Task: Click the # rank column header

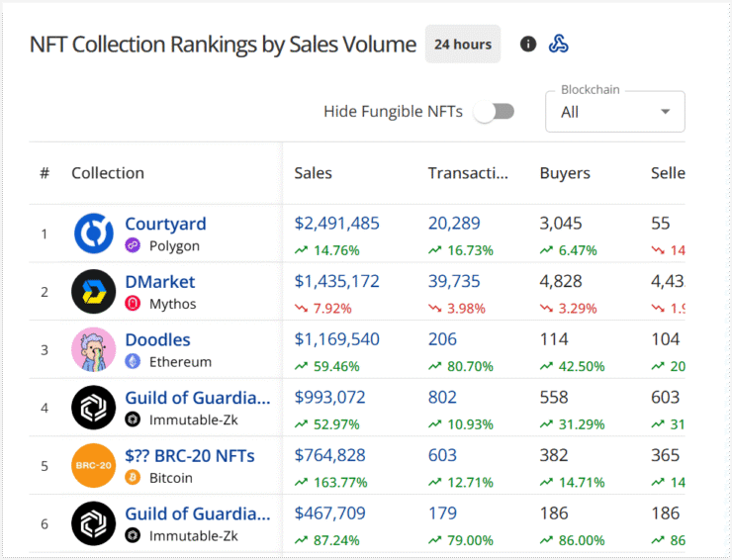Action: click(45, 173)
